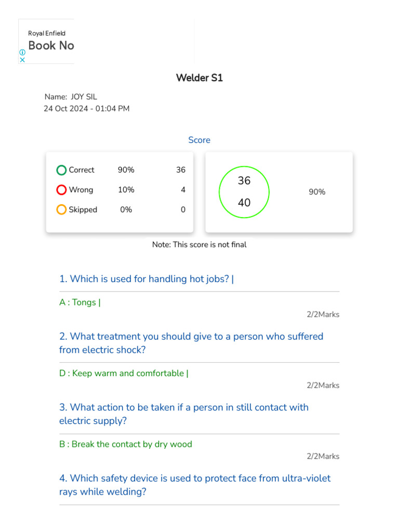Click the ad info icon
399x532 pixels.
tap(22, 52)
